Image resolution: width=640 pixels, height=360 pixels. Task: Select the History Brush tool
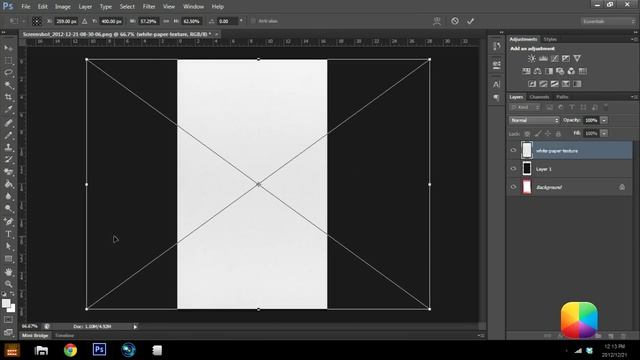click(8, 159)
